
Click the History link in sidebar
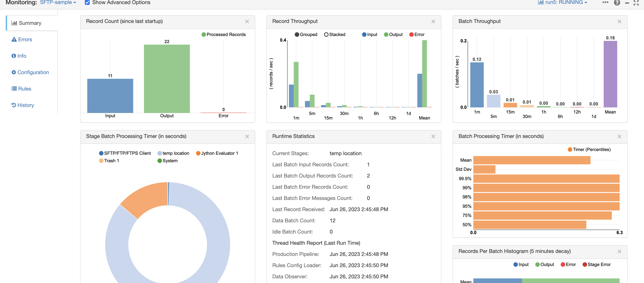click(x=23, y=105)
